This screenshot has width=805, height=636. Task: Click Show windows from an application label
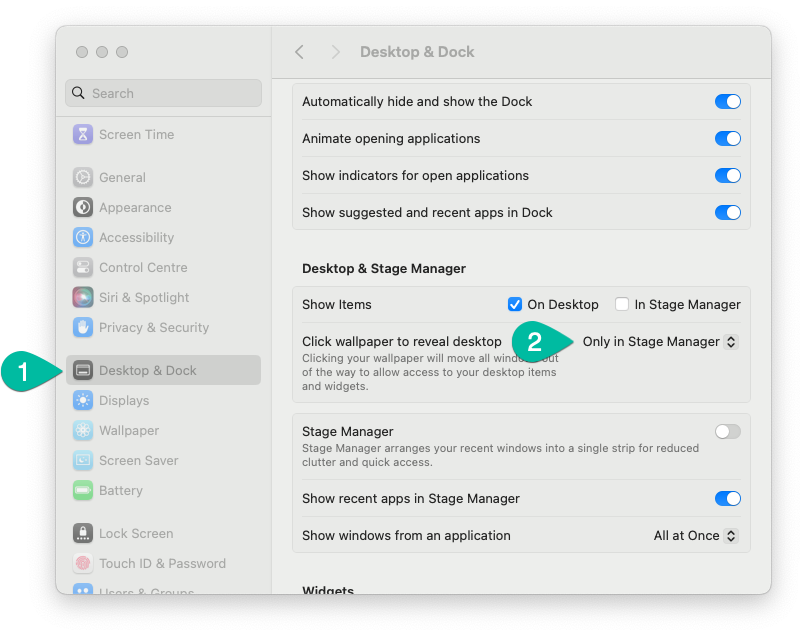(406, 535)
